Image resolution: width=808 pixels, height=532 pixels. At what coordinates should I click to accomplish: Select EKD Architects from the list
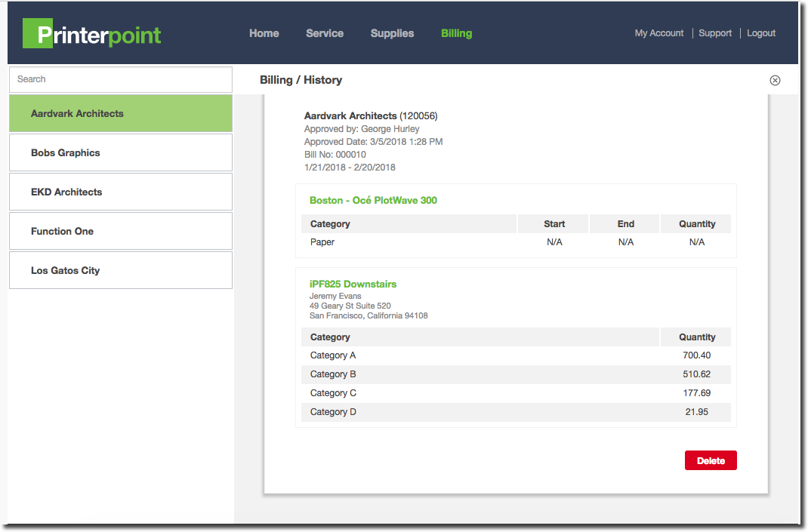(x=121, y=192)
